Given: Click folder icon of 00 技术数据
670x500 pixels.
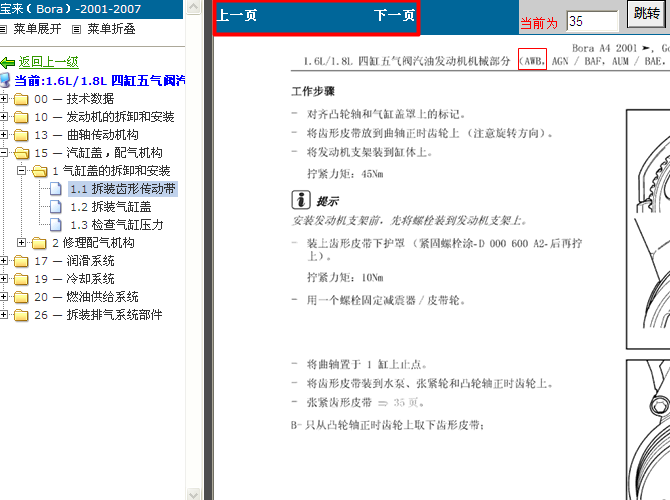Looking at the screenshot, I should pyautogui.click(x=21, y=99).
